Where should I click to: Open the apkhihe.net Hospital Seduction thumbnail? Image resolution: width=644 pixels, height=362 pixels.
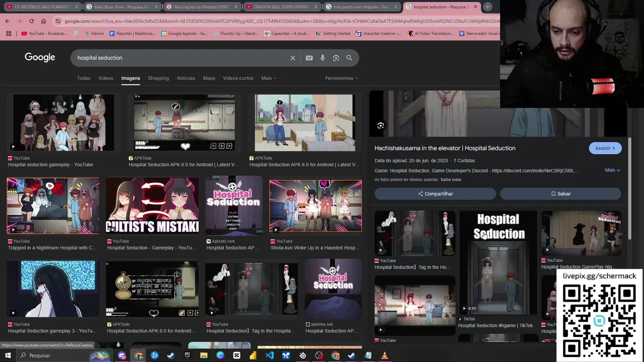pyautogui.click(x=333, y=289)
